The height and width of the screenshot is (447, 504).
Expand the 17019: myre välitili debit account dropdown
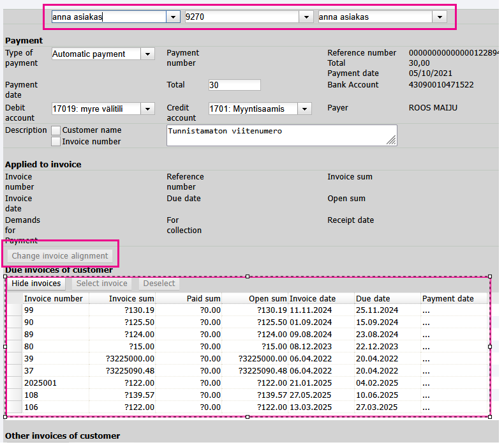point(147,109)
